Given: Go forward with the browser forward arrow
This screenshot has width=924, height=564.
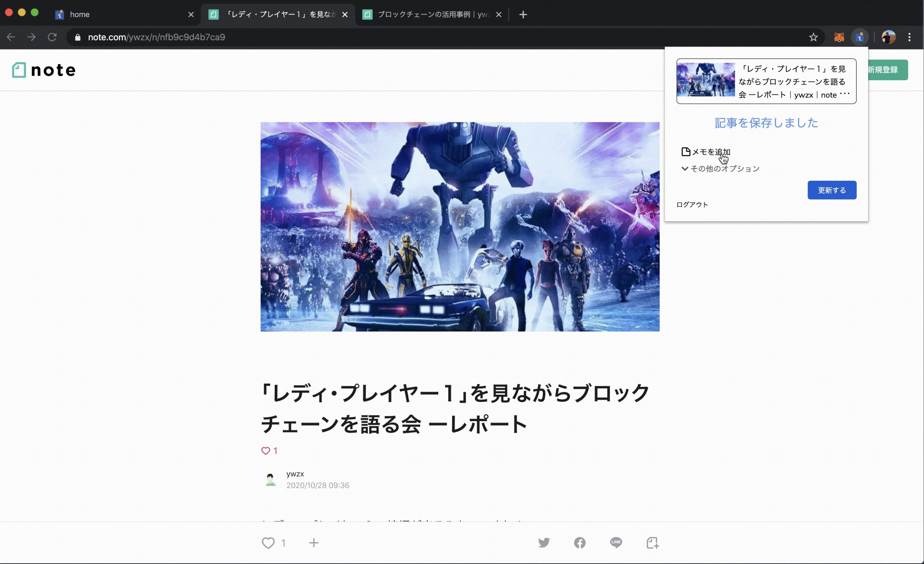Looking at the screenshot, I should 31,37.
